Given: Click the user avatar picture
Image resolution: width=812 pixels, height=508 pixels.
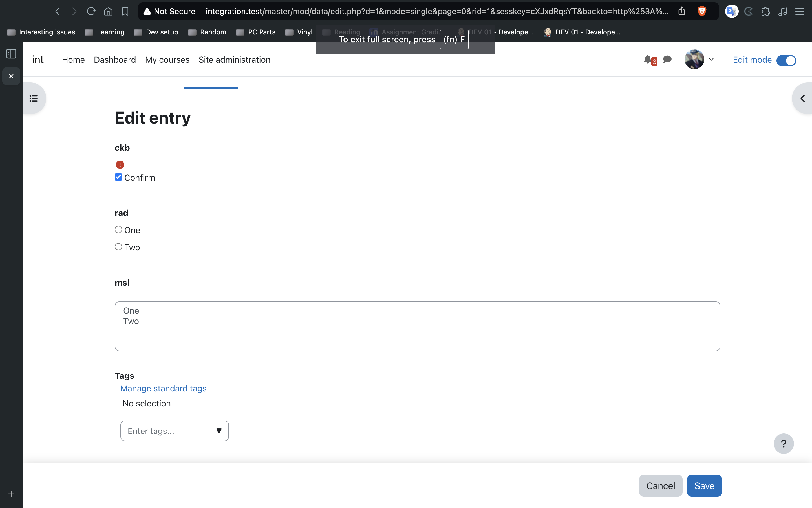Looking at the screenshot, I should (x=694, y=60).
